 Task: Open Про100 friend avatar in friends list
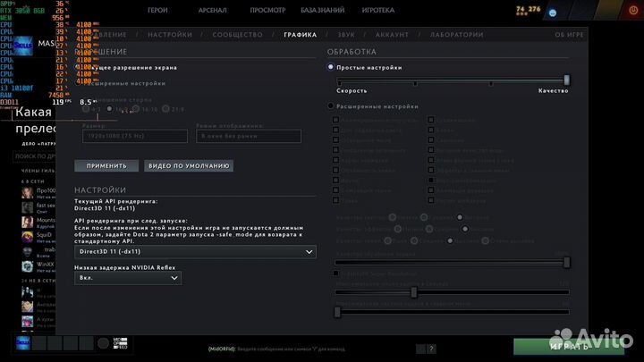27,192
